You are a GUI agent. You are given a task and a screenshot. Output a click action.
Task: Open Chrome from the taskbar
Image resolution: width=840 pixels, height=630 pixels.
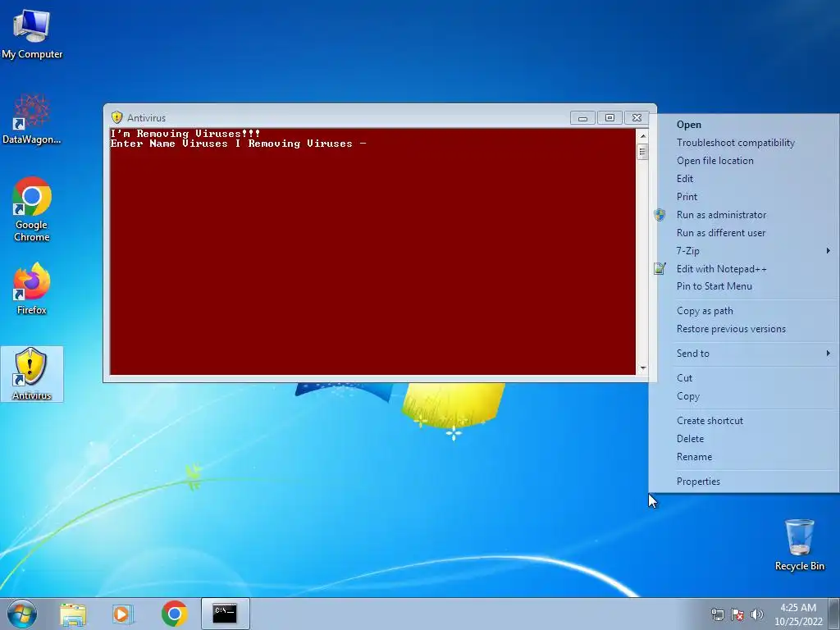click(174, 614)
